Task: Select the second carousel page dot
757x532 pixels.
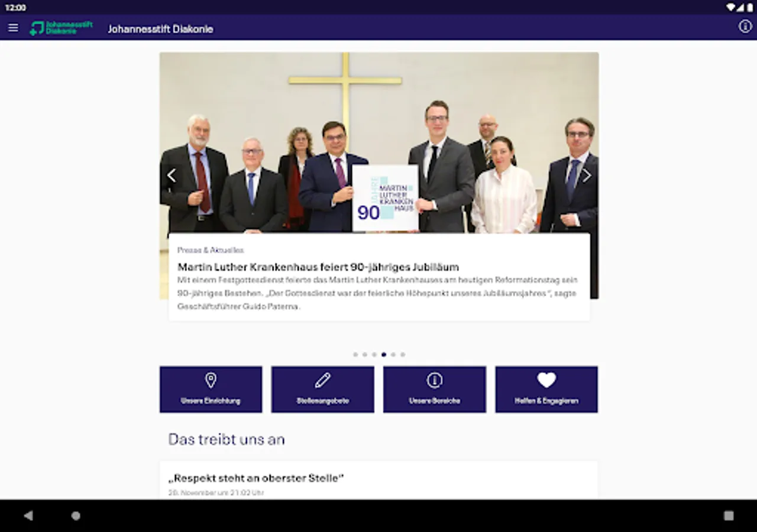Action: 365,355
